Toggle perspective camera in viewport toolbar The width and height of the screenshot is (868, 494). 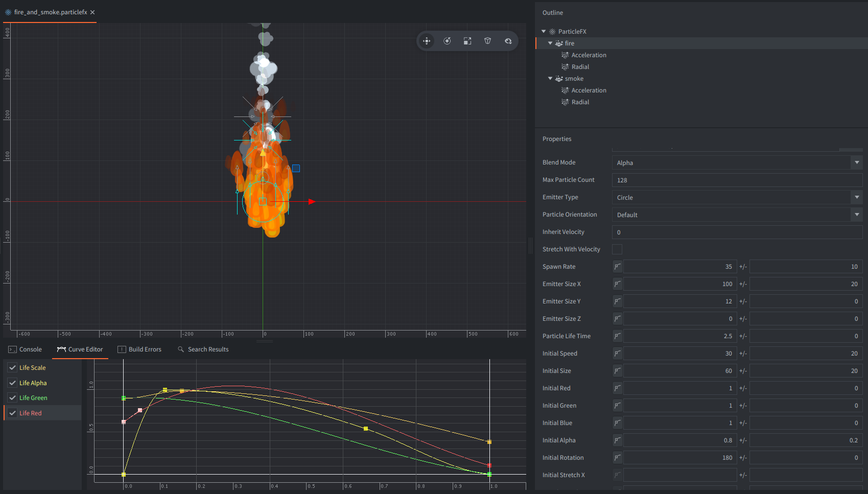point(488,41)
